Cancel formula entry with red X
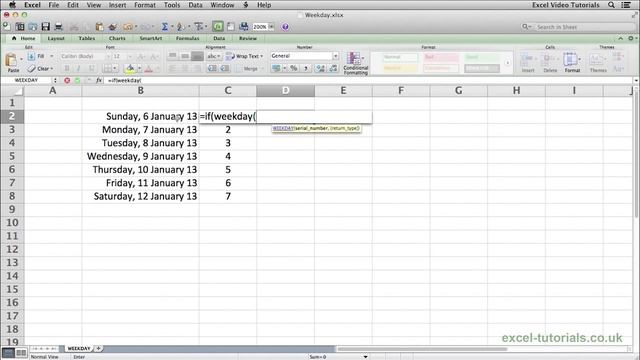 pyautogui.click(x=67, y=80)
